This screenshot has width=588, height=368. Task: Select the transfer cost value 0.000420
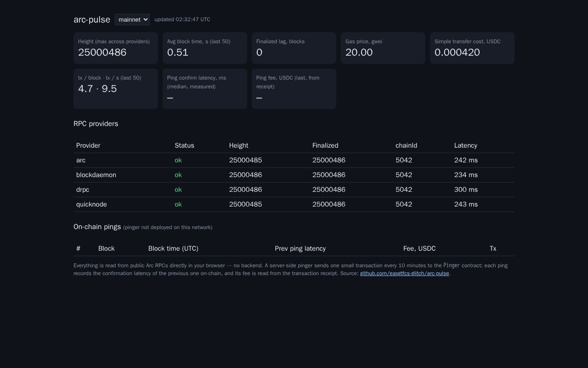[457, 52]
